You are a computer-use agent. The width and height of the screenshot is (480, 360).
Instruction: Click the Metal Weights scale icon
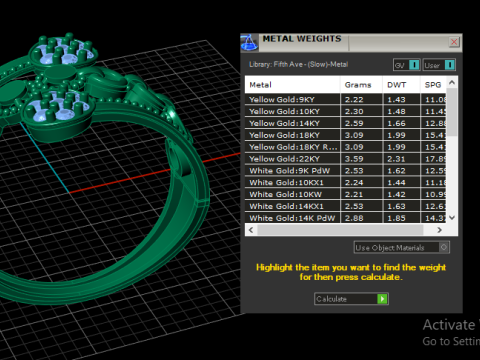pyautogui.click(x=249, y=43)
